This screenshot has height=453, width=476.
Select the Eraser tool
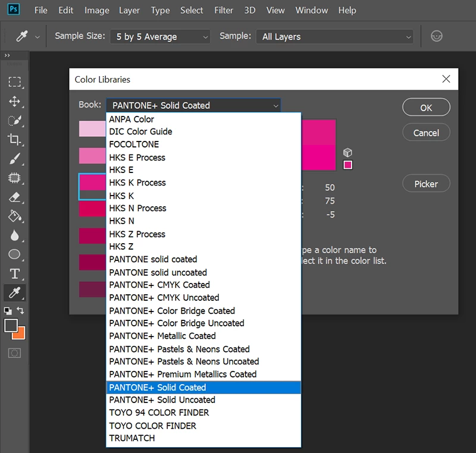[14, 197]
